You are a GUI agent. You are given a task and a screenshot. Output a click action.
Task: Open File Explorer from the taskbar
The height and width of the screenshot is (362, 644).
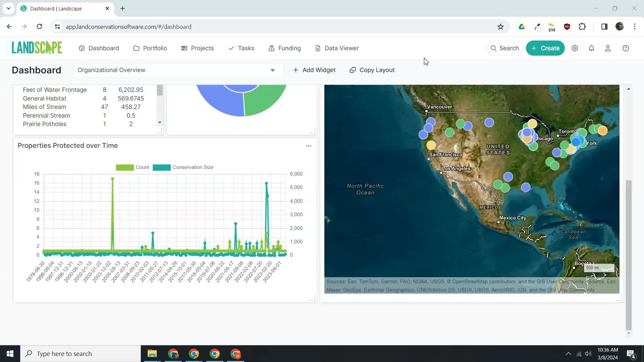(x=152, y=353)
